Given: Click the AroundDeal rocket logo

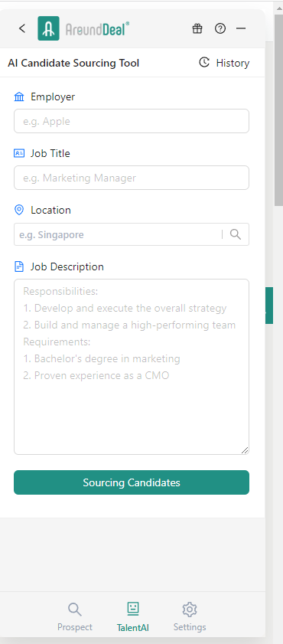Looking at the screenshot, I should [x=48, y=28].
